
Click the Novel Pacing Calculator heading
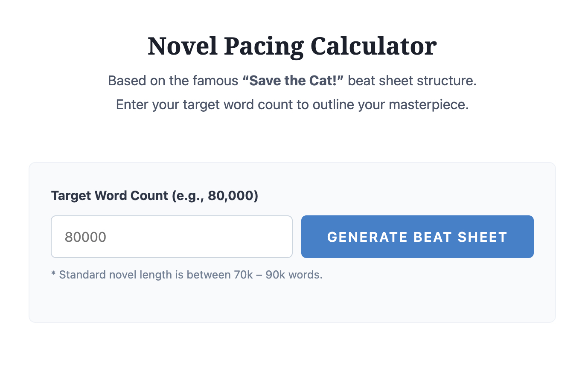pos(292,45)
